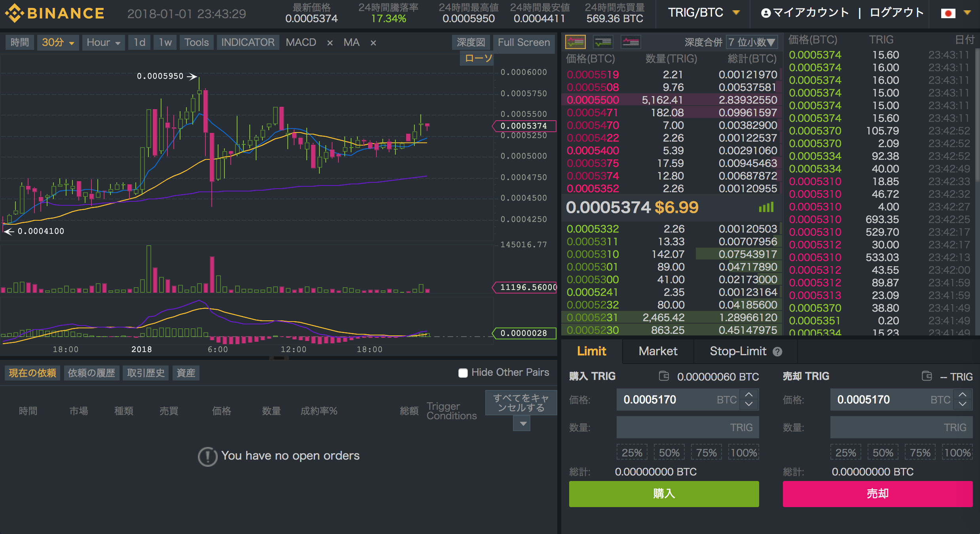
Task: Open the language dropdown arrow
Action: [x=967, y=13]
